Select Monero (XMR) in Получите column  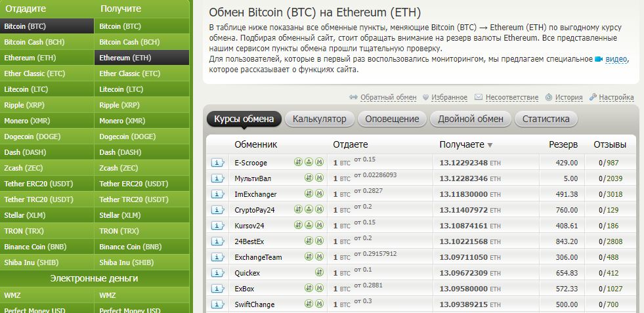(142, 121)
